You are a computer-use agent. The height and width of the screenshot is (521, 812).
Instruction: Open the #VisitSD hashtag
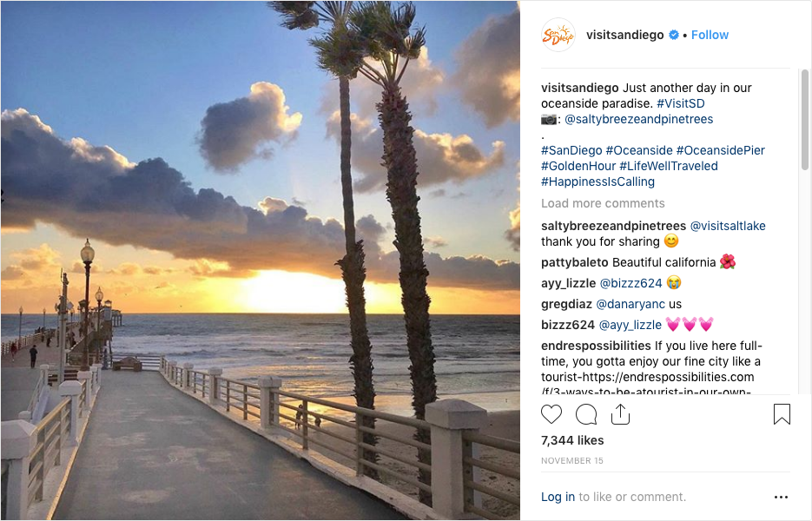(x=681, y=103)
